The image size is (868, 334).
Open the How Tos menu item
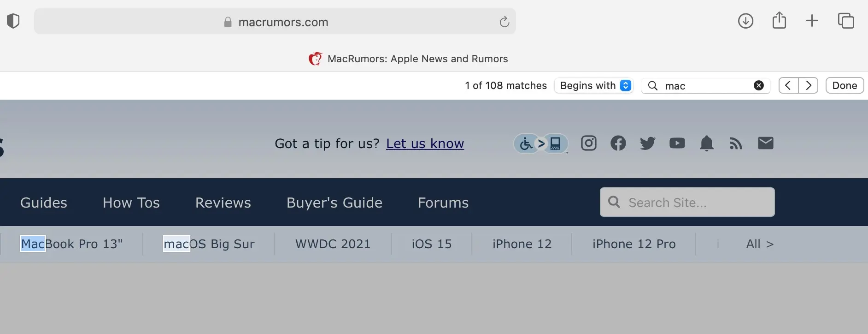pos(131,203)
